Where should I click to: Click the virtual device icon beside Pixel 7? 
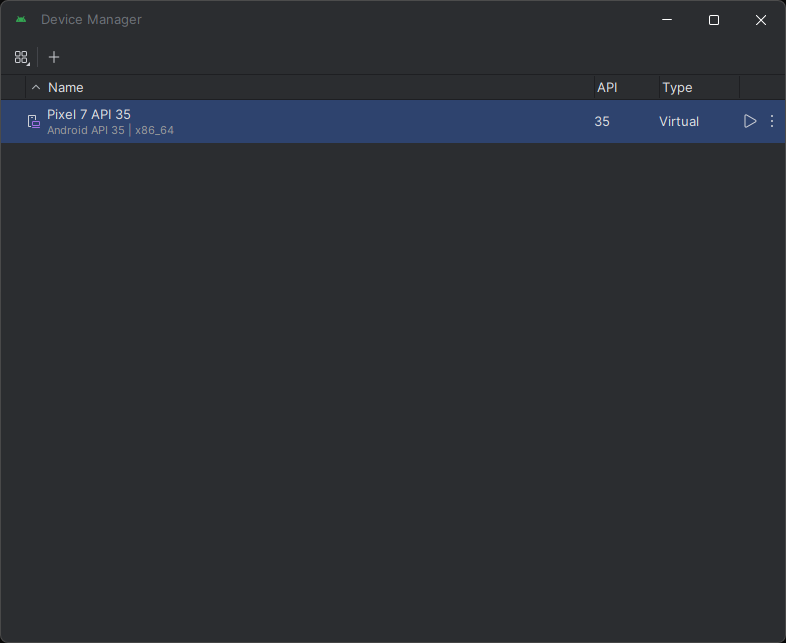(x=33, y=121)
